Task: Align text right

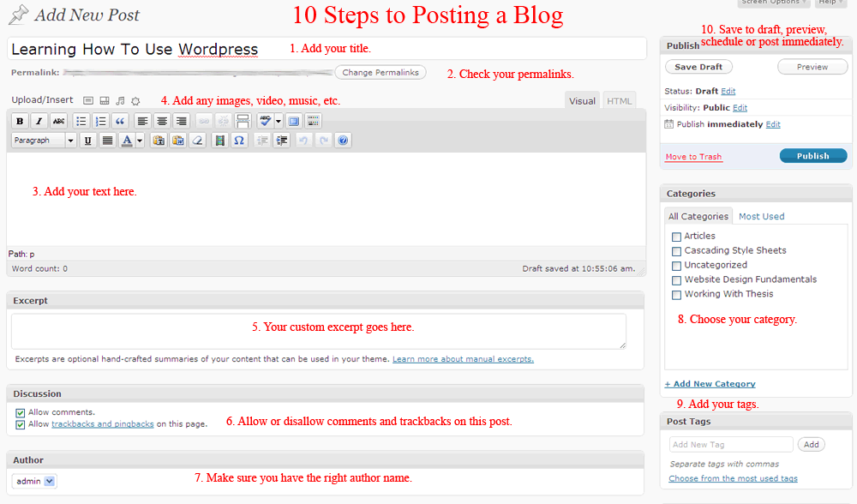Action: click(x=182, y=121)
